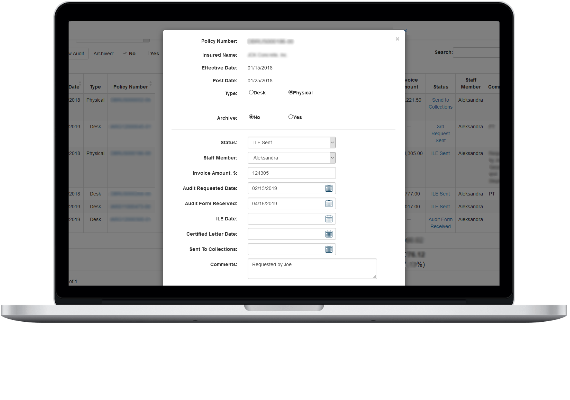
Task: Close the policy edit dialog
Action: click(397, 39)
